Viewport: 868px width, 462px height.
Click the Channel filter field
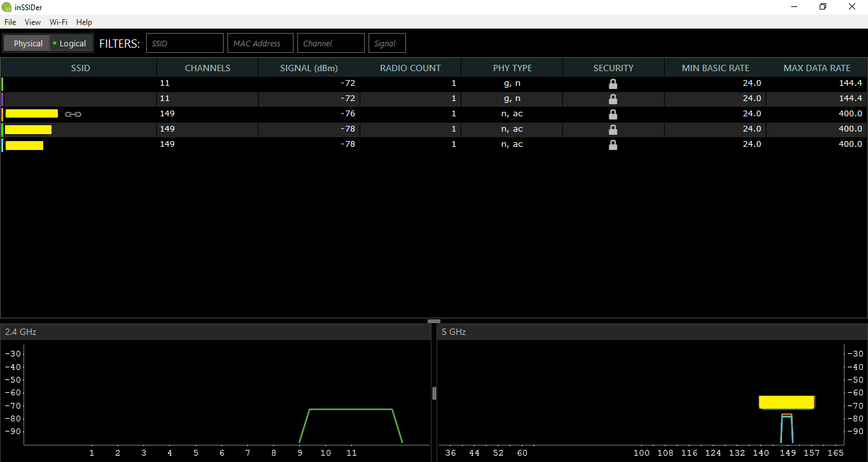click(x=331, y=43)
